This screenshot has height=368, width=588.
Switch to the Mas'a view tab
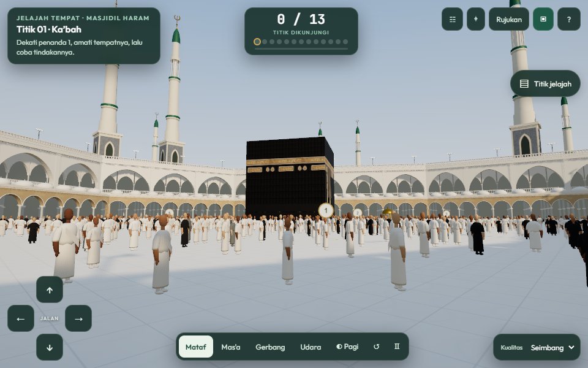pyautogui.click(x=231, y=347)
